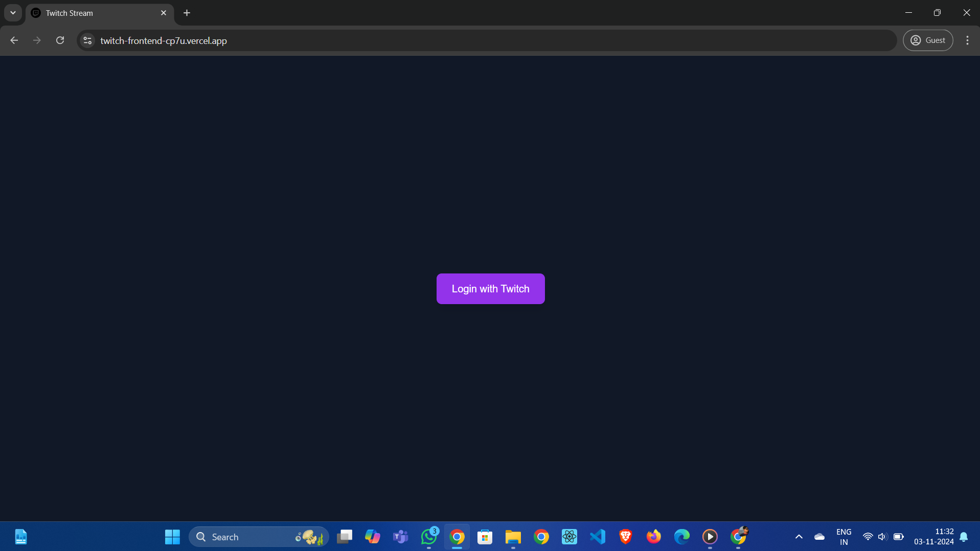Open Task View from taskbar
The width and height of the screenshot is (980, 551).
345,537
